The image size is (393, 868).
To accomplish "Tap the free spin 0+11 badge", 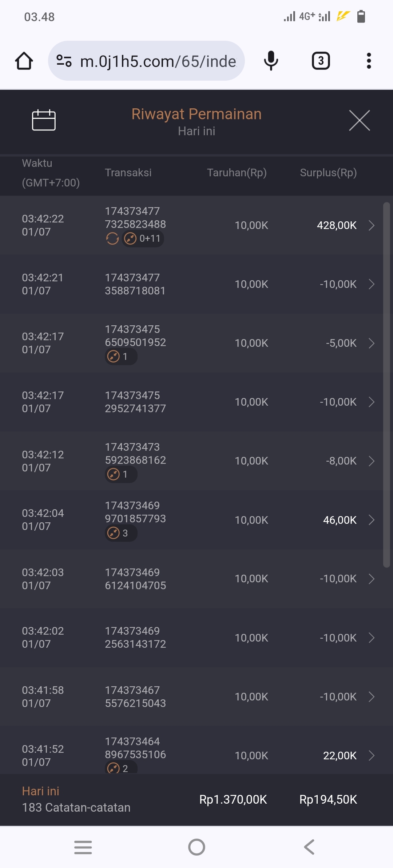I will [x=143, y=239].
